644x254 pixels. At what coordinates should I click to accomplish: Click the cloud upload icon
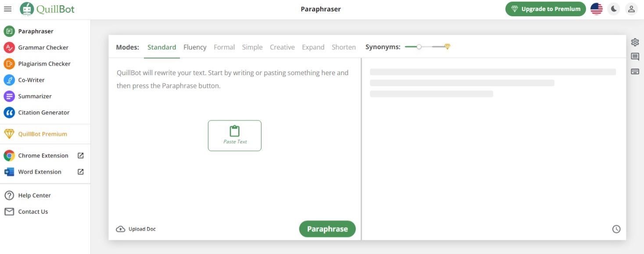(120, 229)
